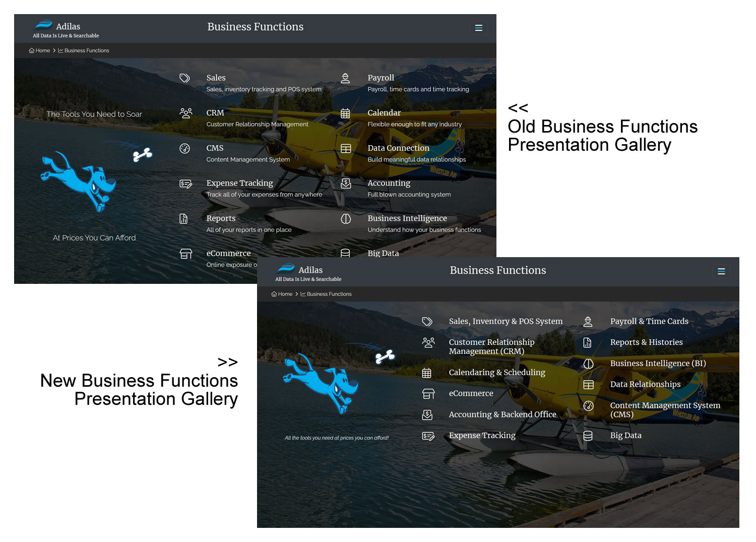Click the calendar icon next to Calendaring & Scheduling

(x=427, y=373)
